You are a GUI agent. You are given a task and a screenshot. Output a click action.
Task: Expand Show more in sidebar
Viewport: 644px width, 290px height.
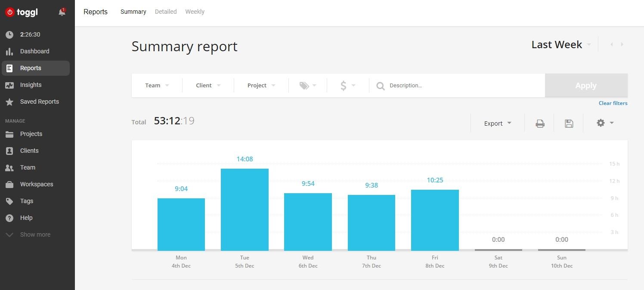[x=35, y=234]
